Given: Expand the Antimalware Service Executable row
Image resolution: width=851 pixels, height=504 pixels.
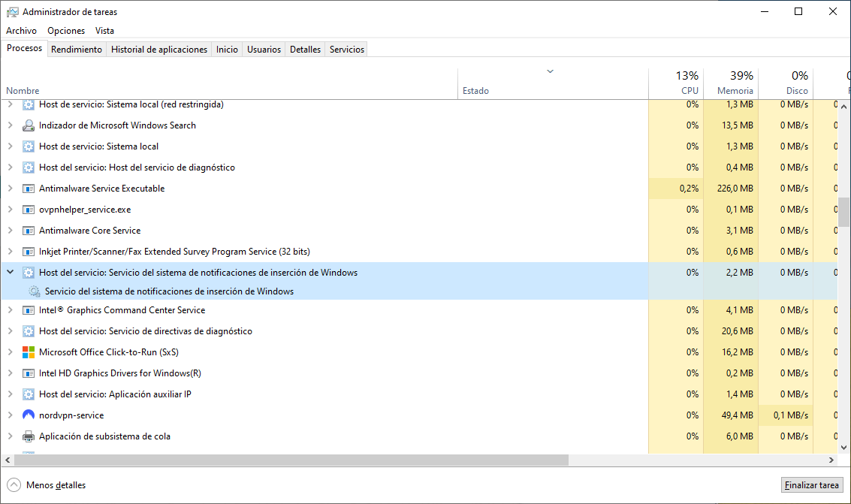Looking at the screenshot, I should click(10, 189).
